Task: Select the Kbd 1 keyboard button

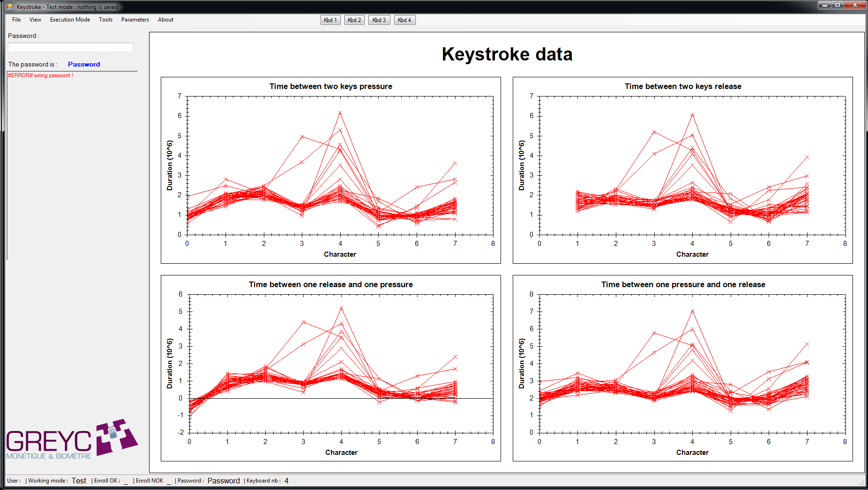Action: pos(330,20)
